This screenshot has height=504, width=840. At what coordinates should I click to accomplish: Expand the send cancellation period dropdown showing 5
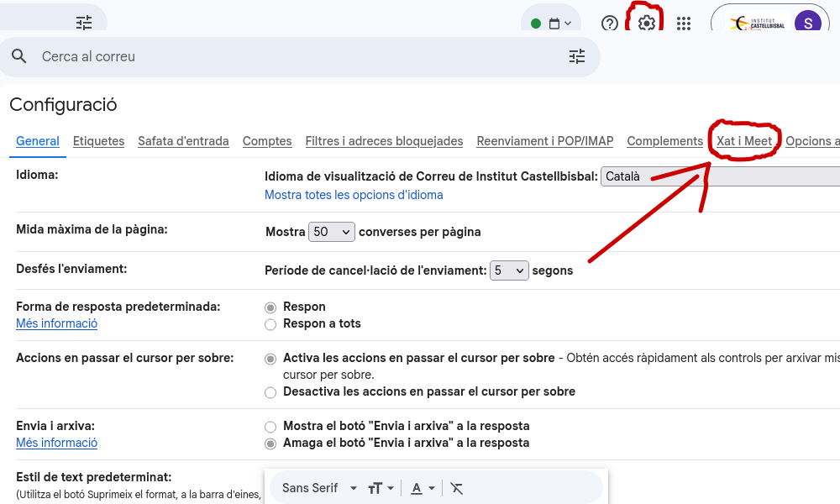pos(509,270)
